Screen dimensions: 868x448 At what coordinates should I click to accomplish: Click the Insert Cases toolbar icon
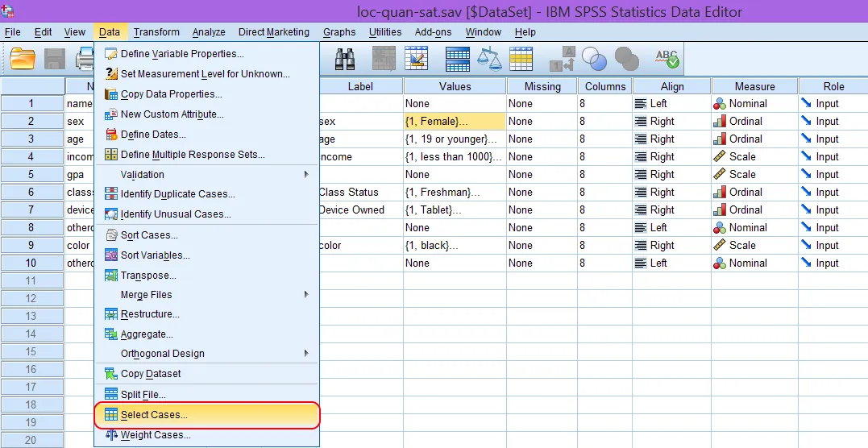pos(384,60)
